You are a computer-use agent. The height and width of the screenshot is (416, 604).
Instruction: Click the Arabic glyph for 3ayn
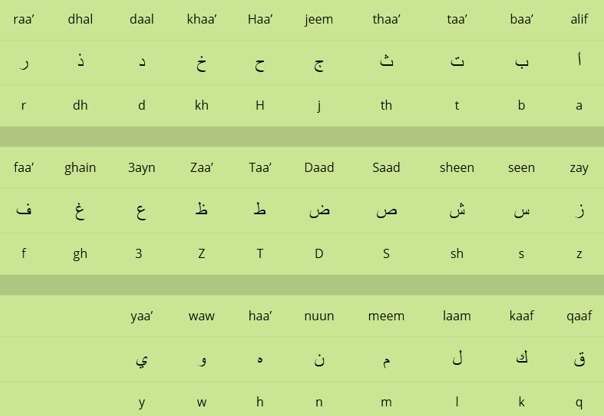pos(141,210)
